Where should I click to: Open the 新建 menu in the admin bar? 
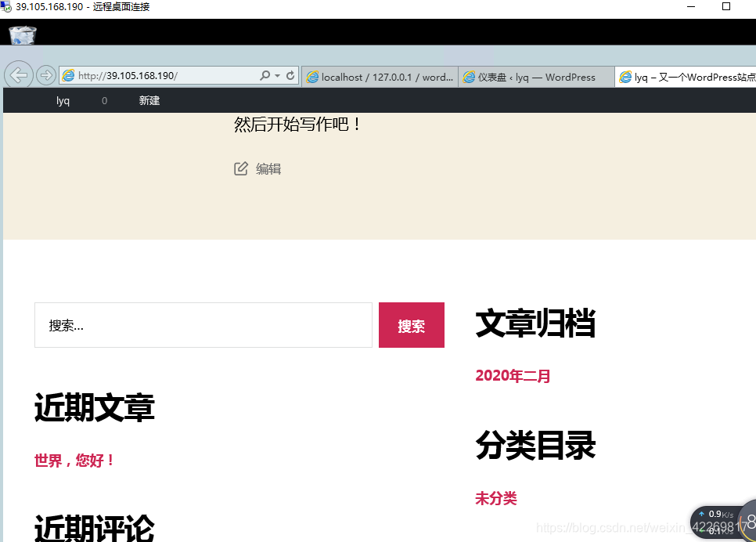[x=149, y=100]
